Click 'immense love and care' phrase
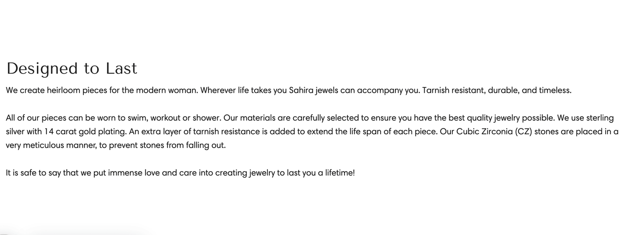The height and width of the screenshot is (235, 644). tap(152, 173)
